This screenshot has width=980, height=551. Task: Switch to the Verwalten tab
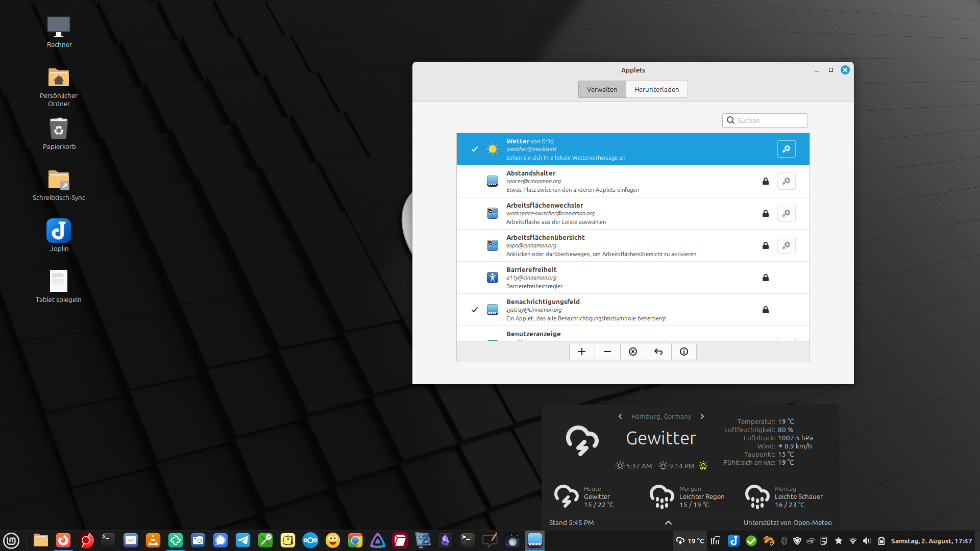click(x=602, y=89)
